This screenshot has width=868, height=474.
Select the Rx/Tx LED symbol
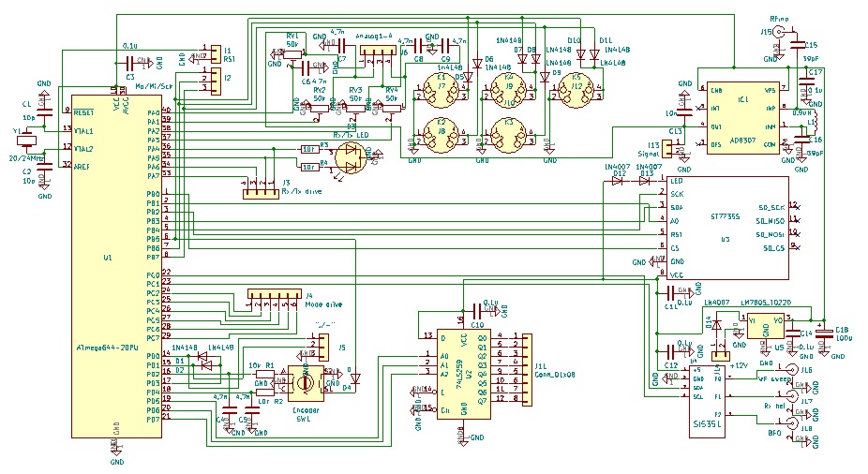click(x=350, y=166)
